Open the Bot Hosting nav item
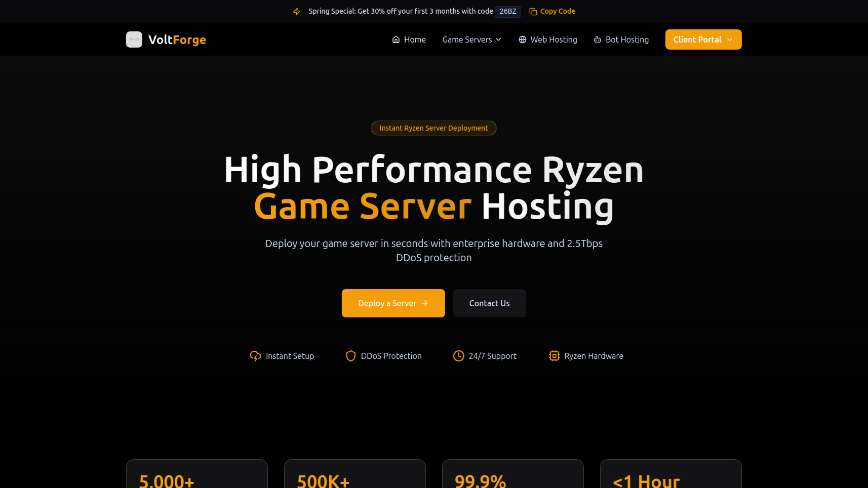The height and width of the screenshot is (488, 868). (627, 39)
